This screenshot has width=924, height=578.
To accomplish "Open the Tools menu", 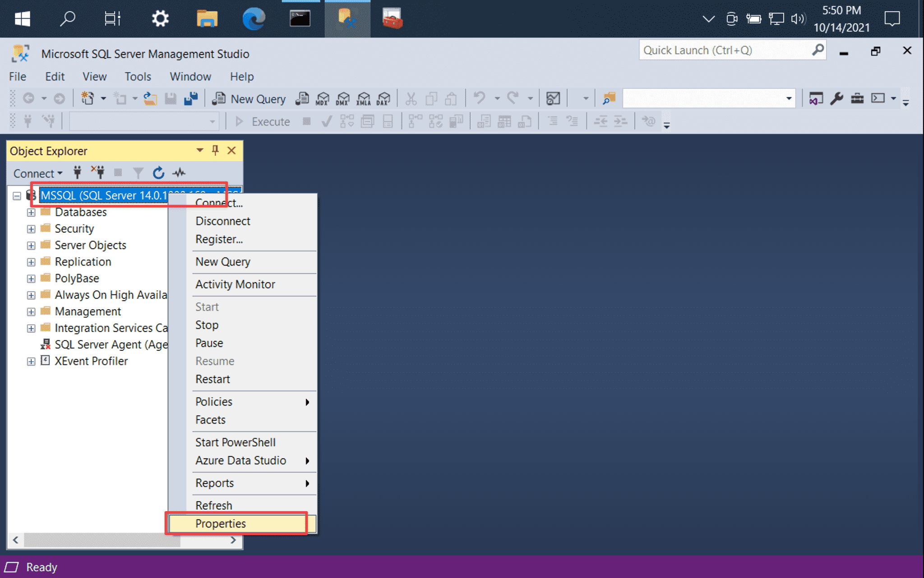I will pos(138,76).
